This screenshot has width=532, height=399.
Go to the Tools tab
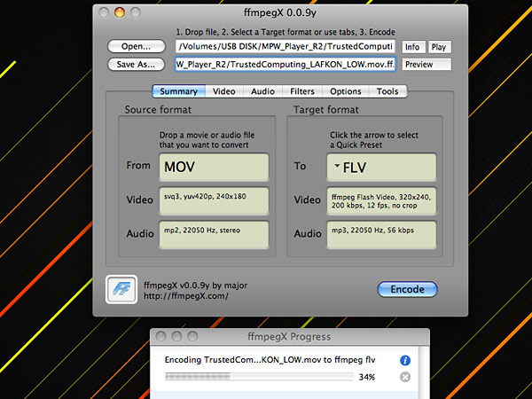[x=387, y=91]
